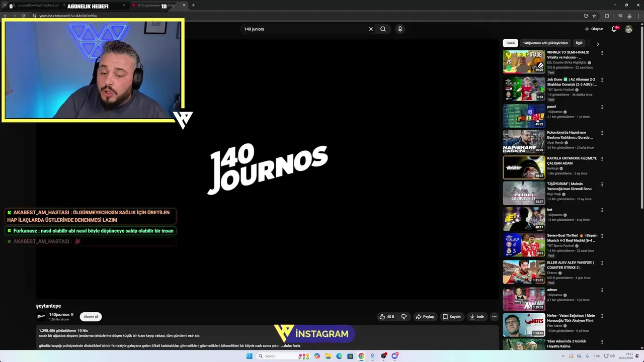Start voice search with microphone icon
Image resolution: width=644 pixels, height=362 pixels.
[x=400, y=29]
